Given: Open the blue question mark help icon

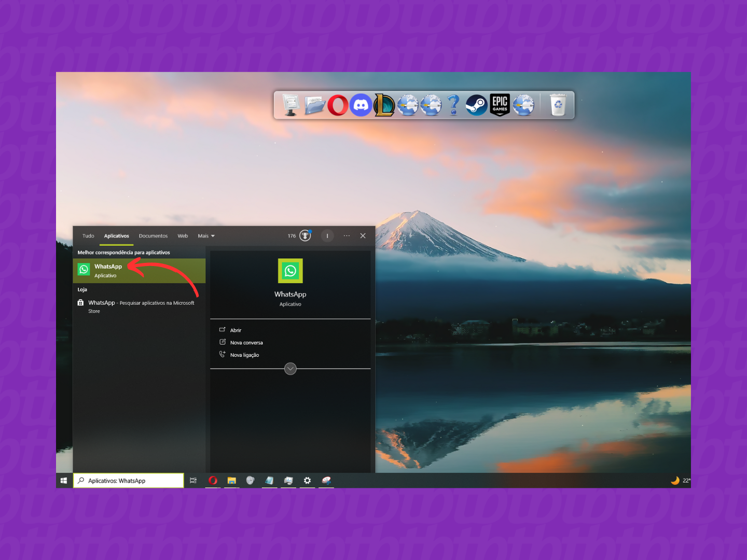Looking at the screenshot, I should tap(453, 105).
